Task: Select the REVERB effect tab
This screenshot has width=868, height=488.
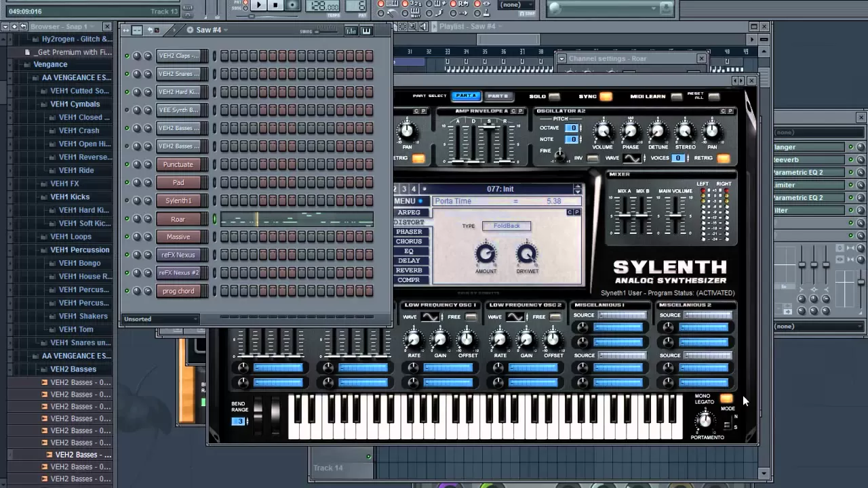Action: pos(409,270)
